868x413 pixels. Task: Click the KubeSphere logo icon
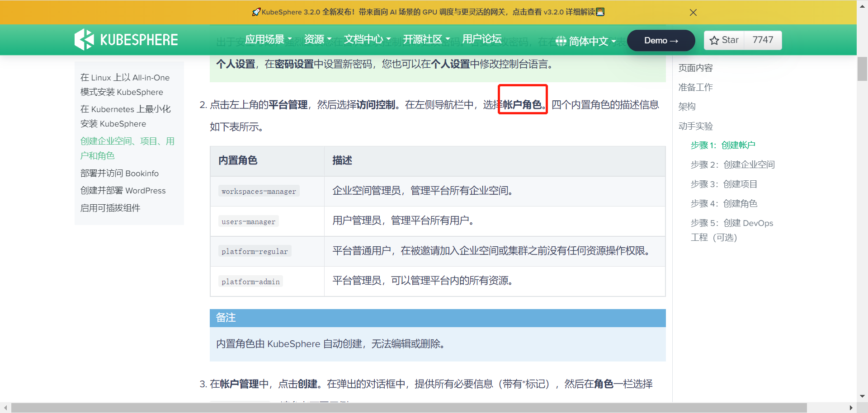pos(84,40)
